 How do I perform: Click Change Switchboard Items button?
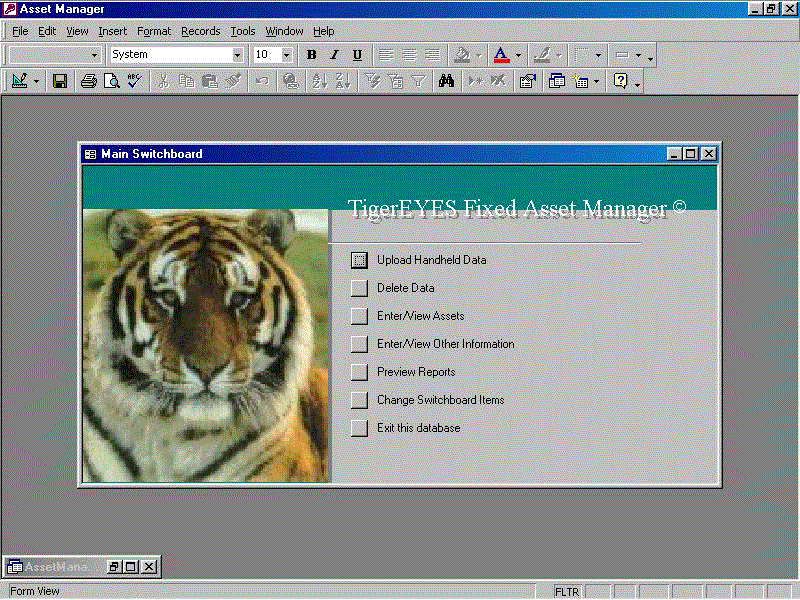tap(359, 401)
